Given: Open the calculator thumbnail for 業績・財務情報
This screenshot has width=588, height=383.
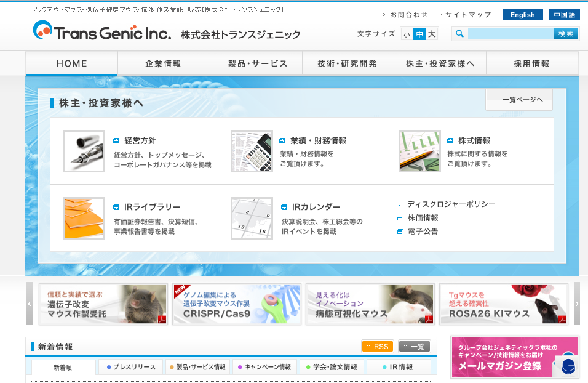Looking at the screenshot, I should click(252, 151).
